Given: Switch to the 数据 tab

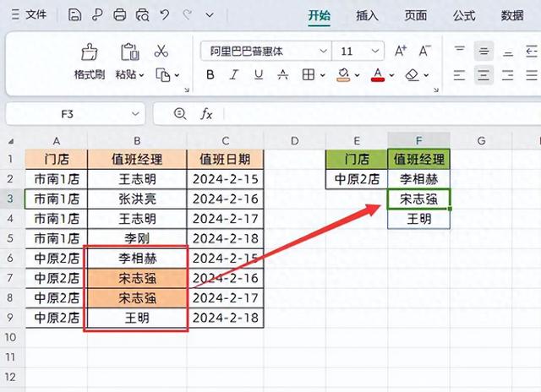Looking at the screenshot, I should (512, 15).
